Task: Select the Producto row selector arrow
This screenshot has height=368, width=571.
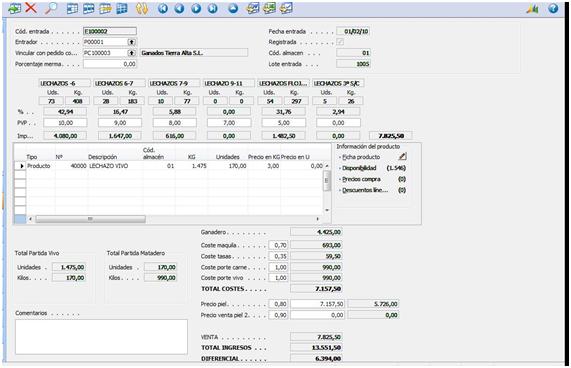Action: tap(21, 166)
